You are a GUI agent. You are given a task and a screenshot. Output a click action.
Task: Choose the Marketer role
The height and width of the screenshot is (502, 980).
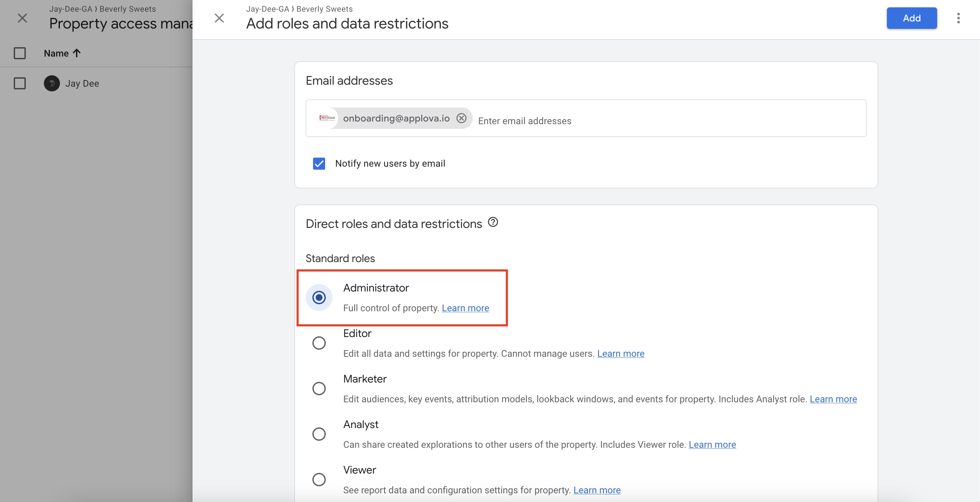pyautogui.click(x=319, y=388)
